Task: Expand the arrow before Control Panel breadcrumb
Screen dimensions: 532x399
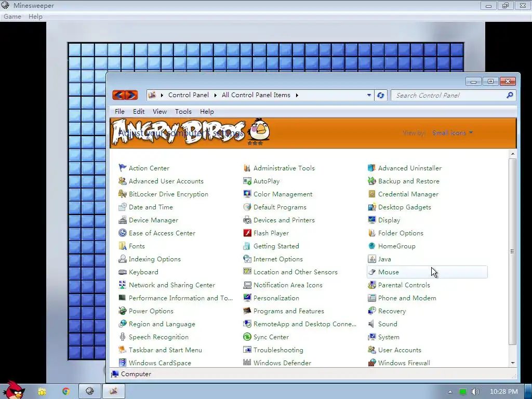Action: 162,96
